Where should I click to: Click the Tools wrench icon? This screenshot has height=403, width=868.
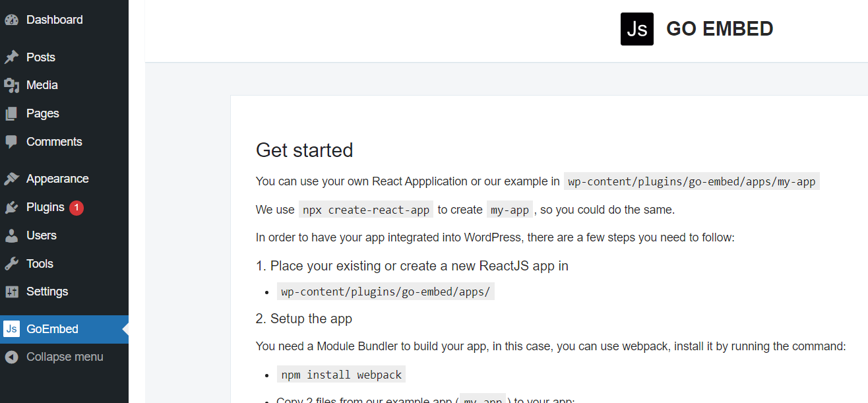tap(11, 264)
